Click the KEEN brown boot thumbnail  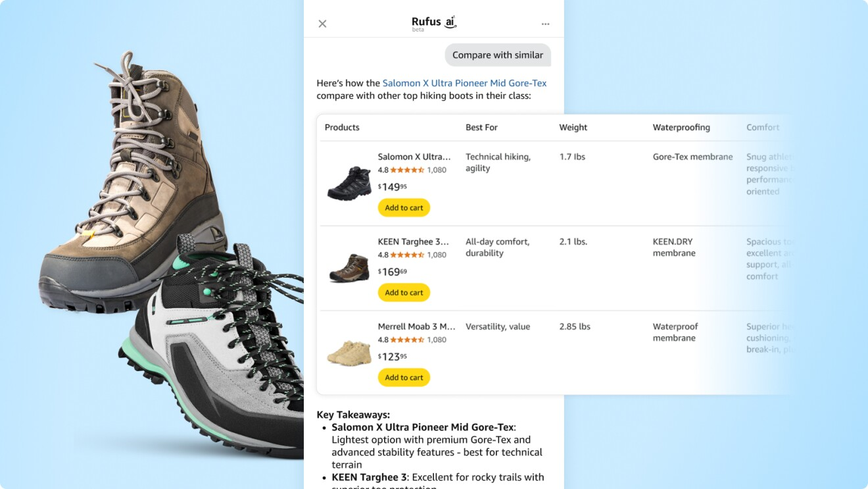(x=349, y=267)
